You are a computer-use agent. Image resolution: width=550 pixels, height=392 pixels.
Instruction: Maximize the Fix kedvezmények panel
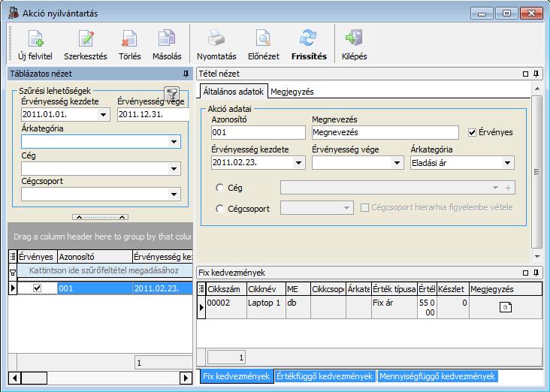click(525, 273)
